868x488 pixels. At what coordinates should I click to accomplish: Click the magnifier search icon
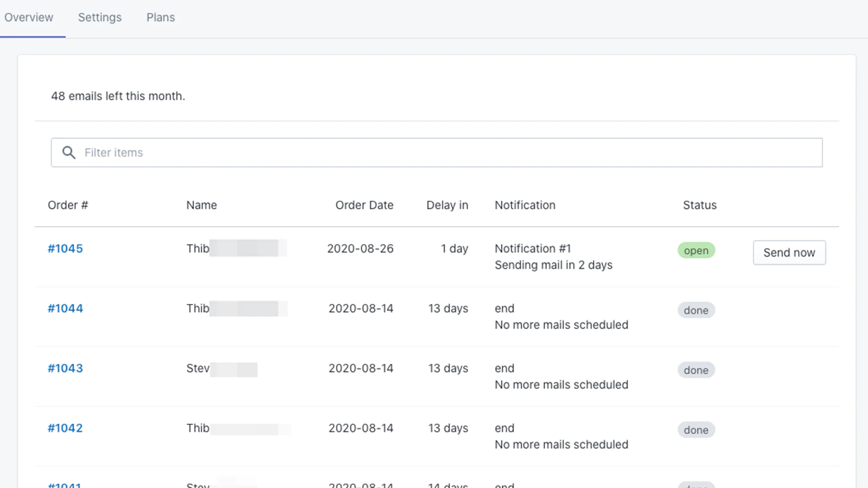coord(69,152)
